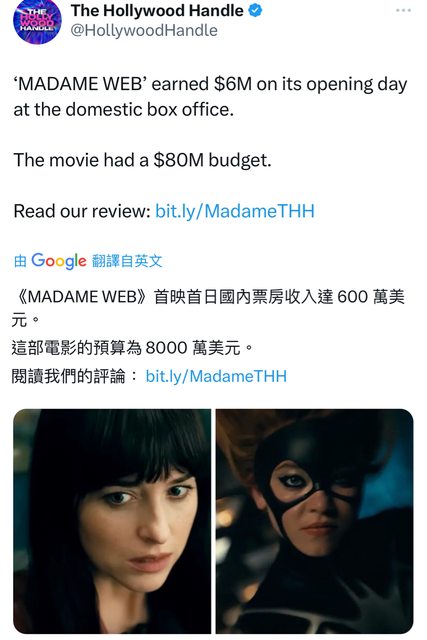Click the 由 character before Google

coord(20,261)
